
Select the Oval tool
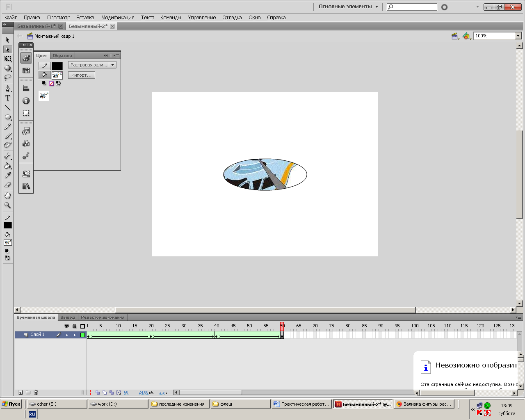coord(7,117)
